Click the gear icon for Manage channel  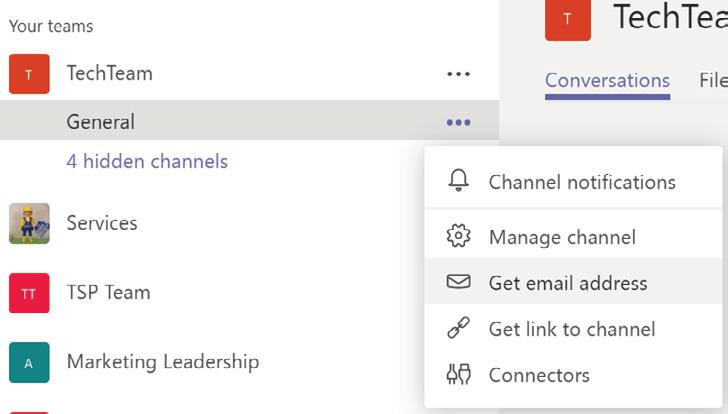click(458, 236)
